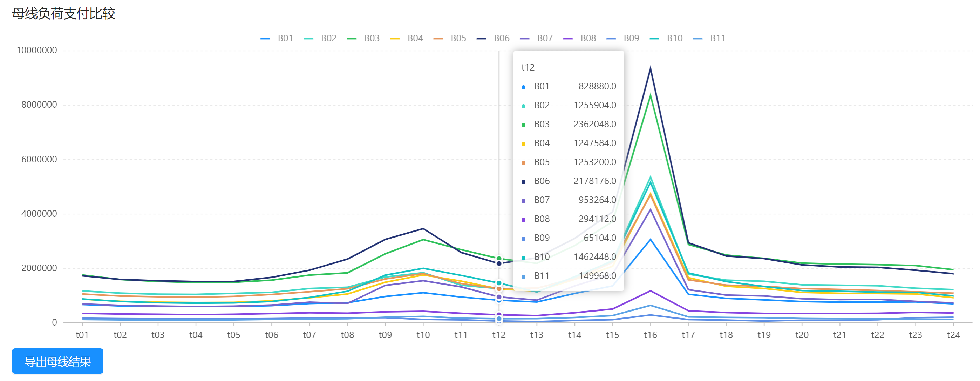Click tooltip value 1253200.0 for B05

(595, 162)
